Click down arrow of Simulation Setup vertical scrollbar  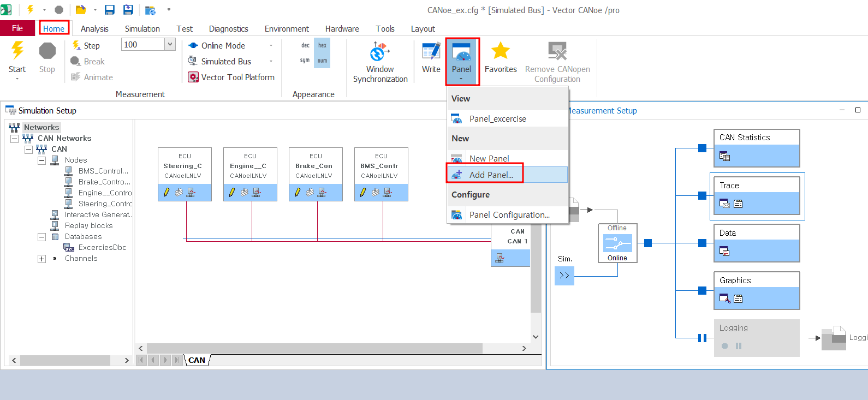click(536, 337)
